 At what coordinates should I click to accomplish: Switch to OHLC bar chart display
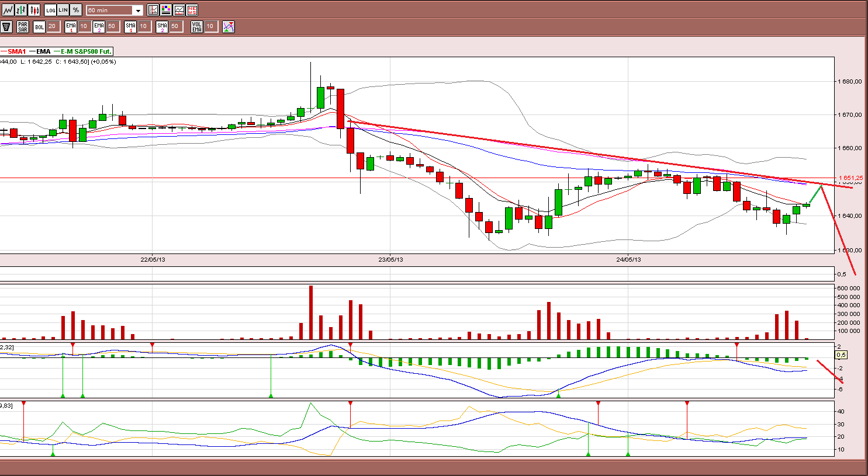[21, 10]
